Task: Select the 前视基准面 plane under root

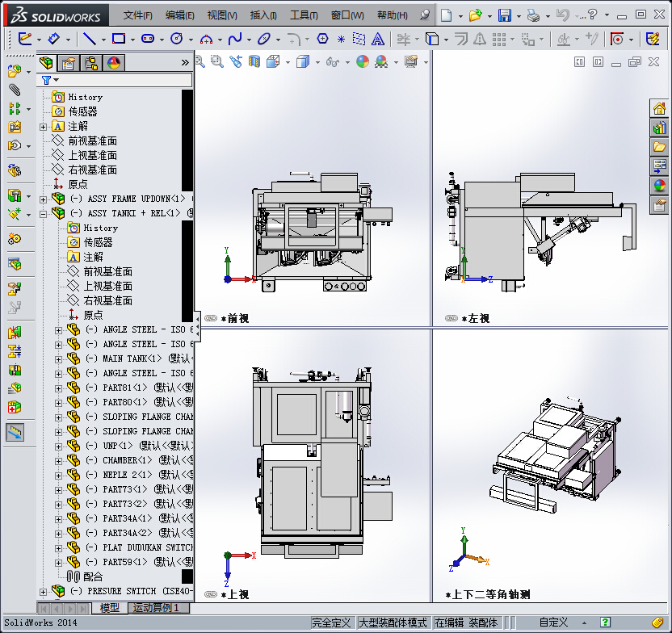Action: (93, 141)
